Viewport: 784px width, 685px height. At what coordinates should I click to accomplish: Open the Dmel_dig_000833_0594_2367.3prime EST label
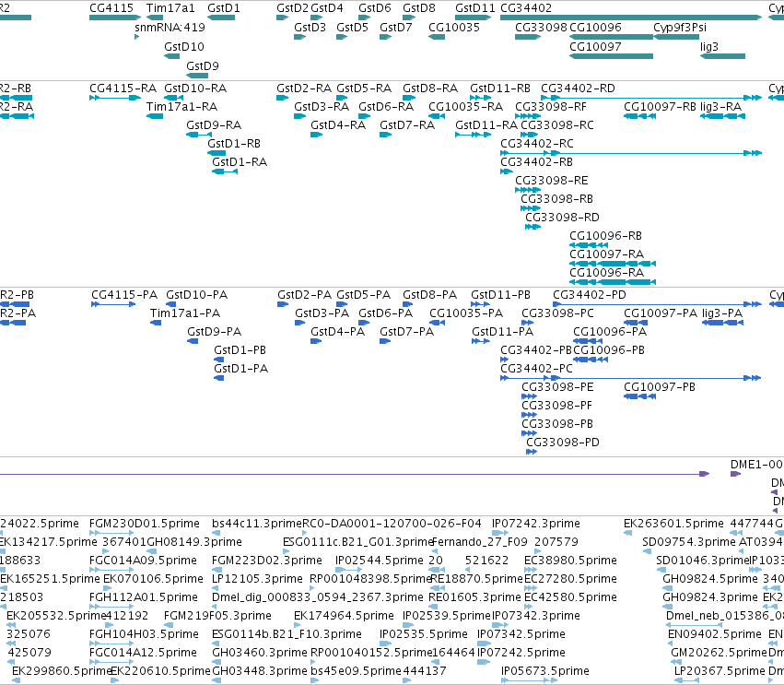[318, 597]
